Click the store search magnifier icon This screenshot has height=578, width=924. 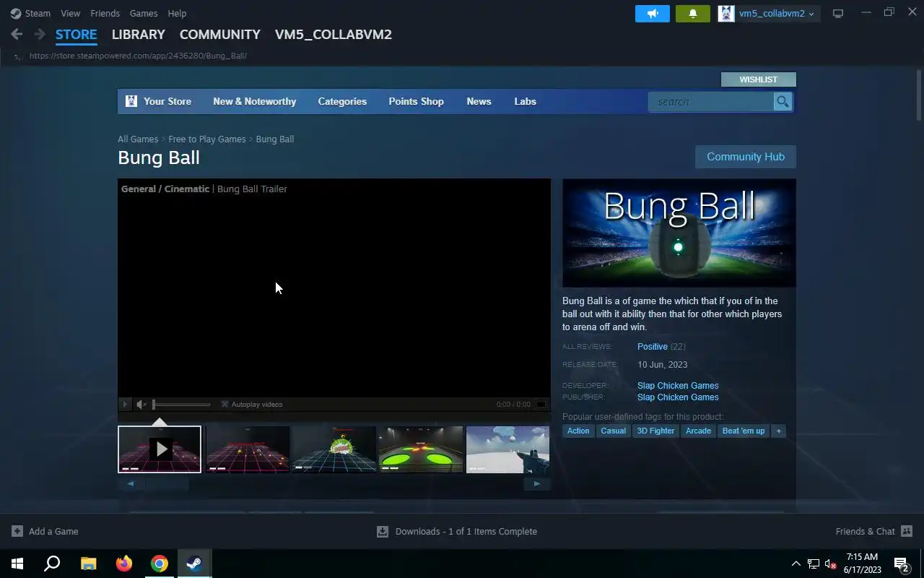tap(783, 102)
